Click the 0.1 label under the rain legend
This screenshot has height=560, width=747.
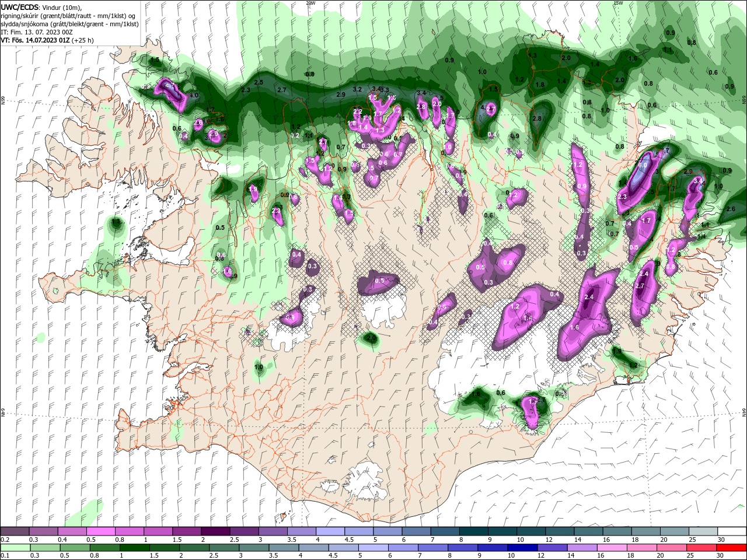click(x=5, y=556)
